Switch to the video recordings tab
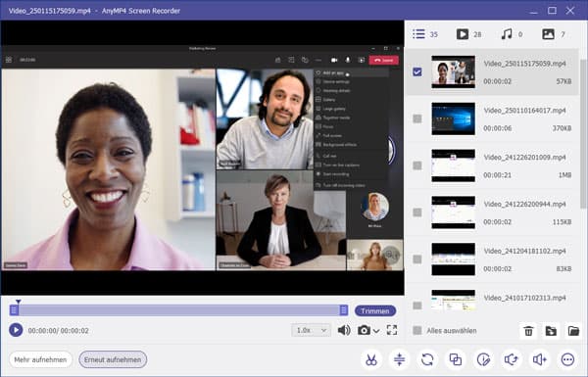The image size is (588, 377). click(x=468, y=34)
